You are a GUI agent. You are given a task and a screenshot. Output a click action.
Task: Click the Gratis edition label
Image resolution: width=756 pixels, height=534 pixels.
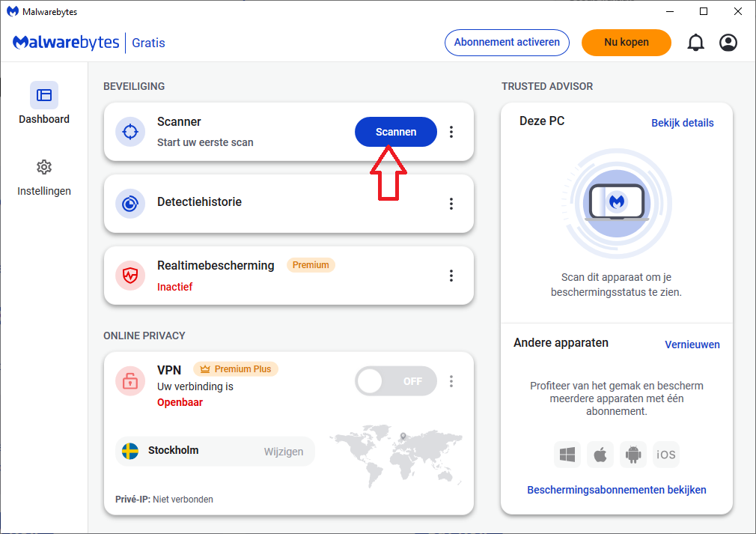pyautogui.click(x=148, y=43)
